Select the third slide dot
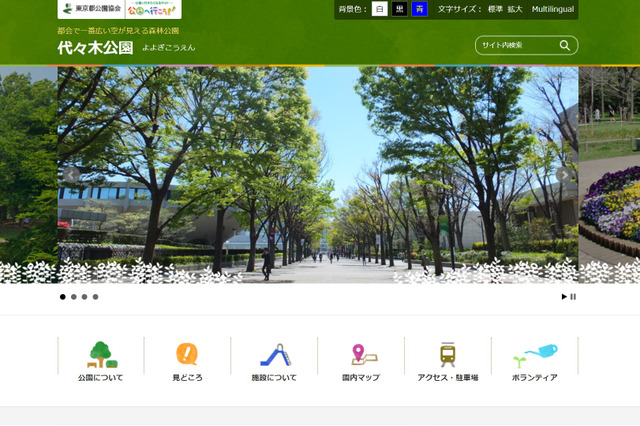The width and height of the screenshot is (640, 426). (84, 297)
